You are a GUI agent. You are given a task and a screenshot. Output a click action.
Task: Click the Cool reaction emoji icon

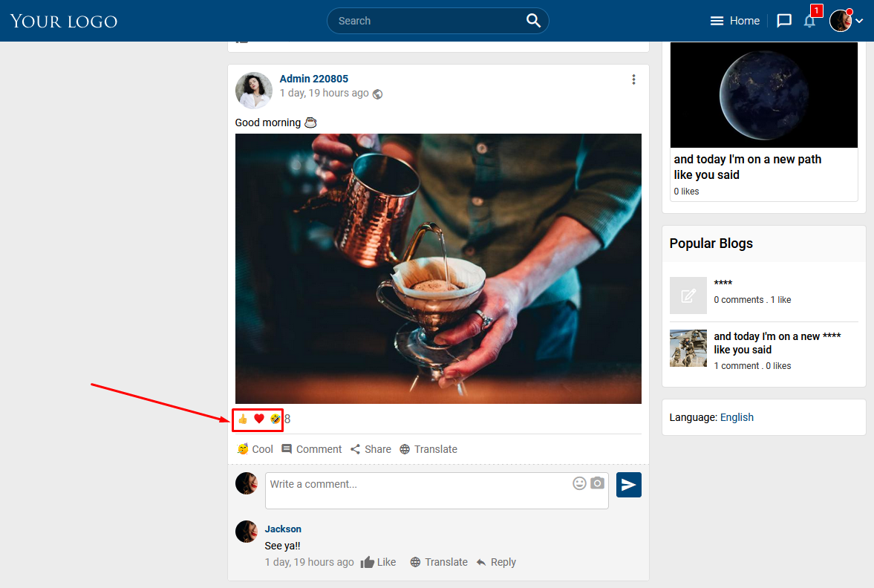click(243, 449)
